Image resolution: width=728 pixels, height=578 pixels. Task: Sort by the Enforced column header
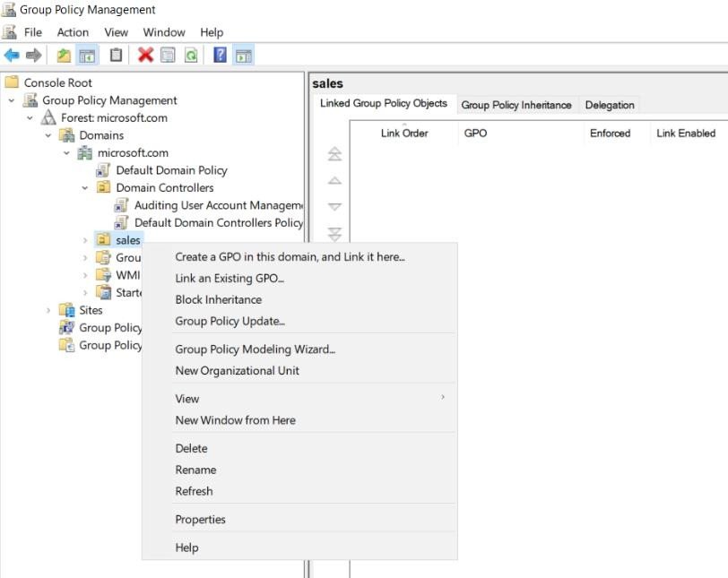(x=618, y=134)
